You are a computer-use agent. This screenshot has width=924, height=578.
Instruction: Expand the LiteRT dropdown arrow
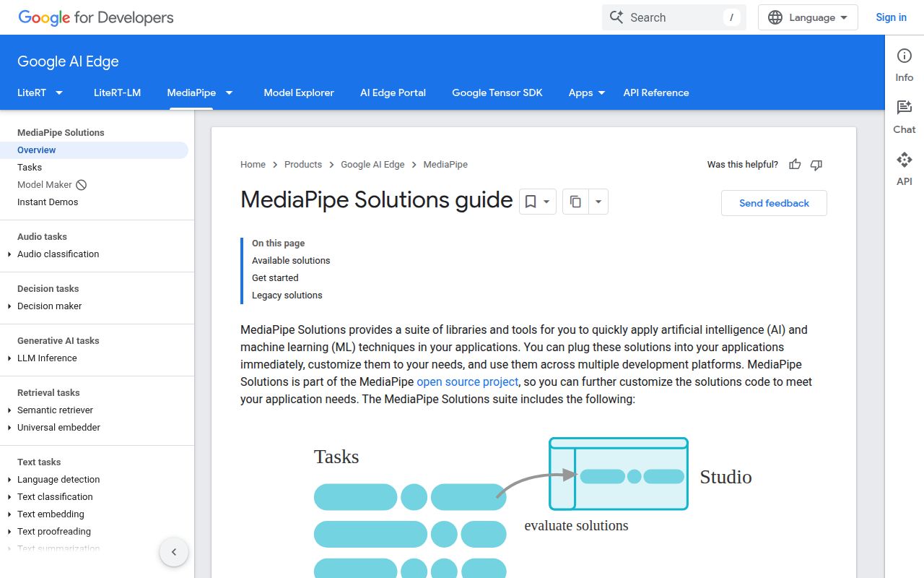click(59, 92)
